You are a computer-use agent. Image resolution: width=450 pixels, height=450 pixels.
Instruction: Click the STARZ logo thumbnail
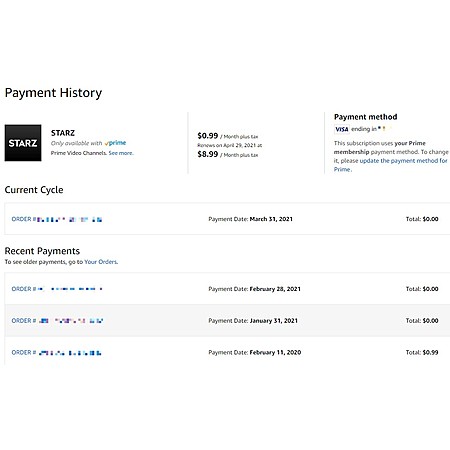coord(23,143)
